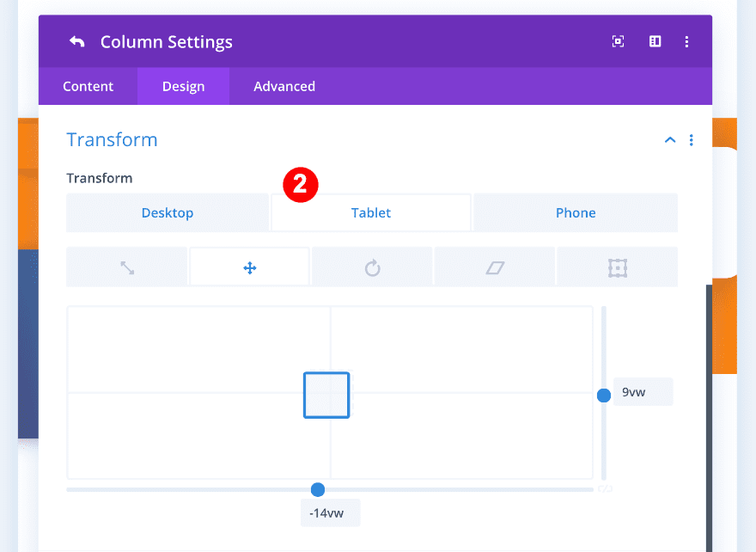Select the Scale transform tool
This screenshot has height=552, width=756.
[x=126, y=267]
